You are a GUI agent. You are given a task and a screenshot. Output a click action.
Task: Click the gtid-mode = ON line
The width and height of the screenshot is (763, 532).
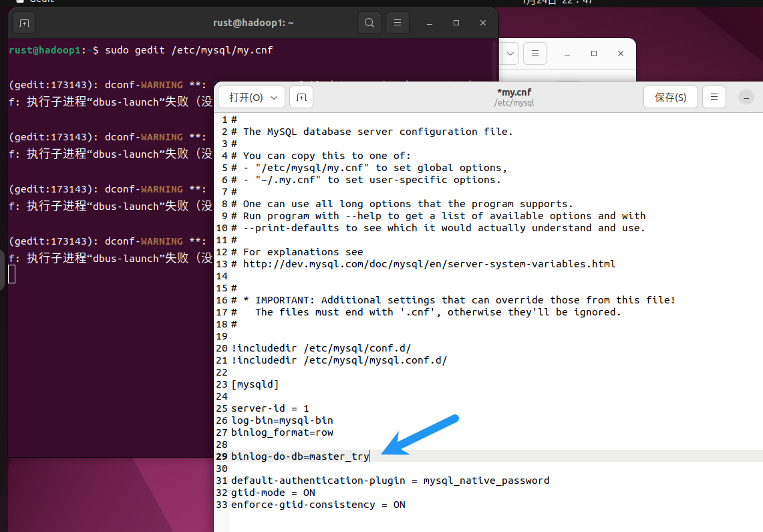coord(273,493)
